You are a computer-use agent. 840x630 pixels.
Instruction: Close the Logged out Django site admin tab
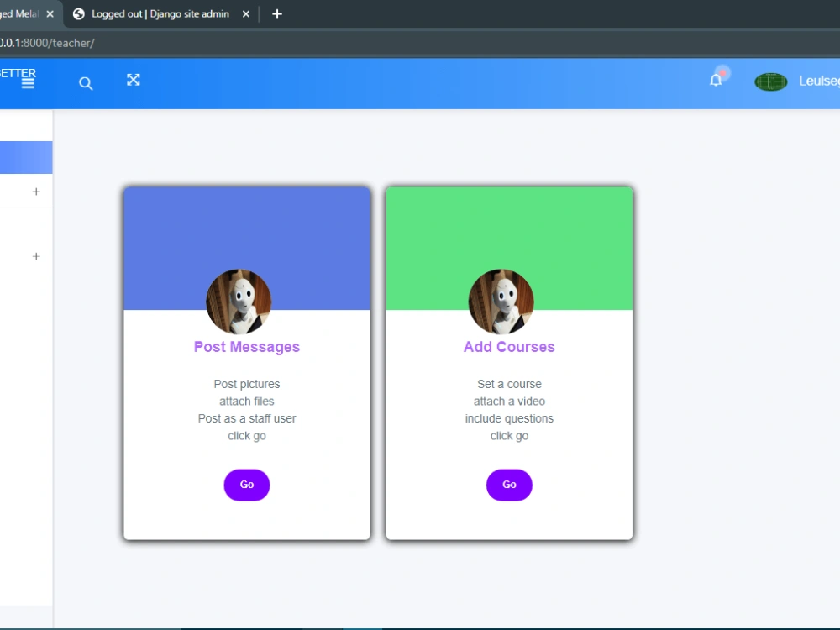click(246, 14)
